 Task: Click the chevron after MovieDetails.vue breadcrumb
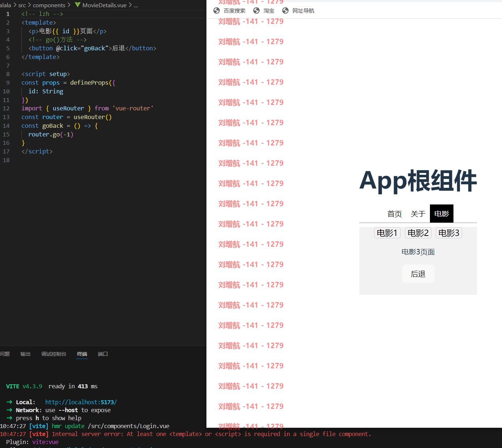click(x=130, y=5)
